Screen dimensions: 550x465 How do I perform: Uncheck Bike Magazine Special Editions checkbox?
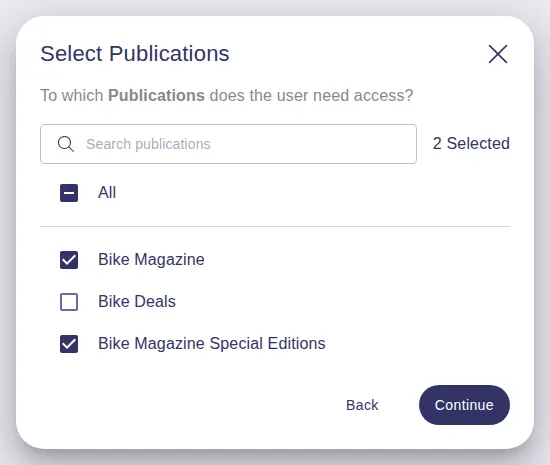[x=69, y=344]
